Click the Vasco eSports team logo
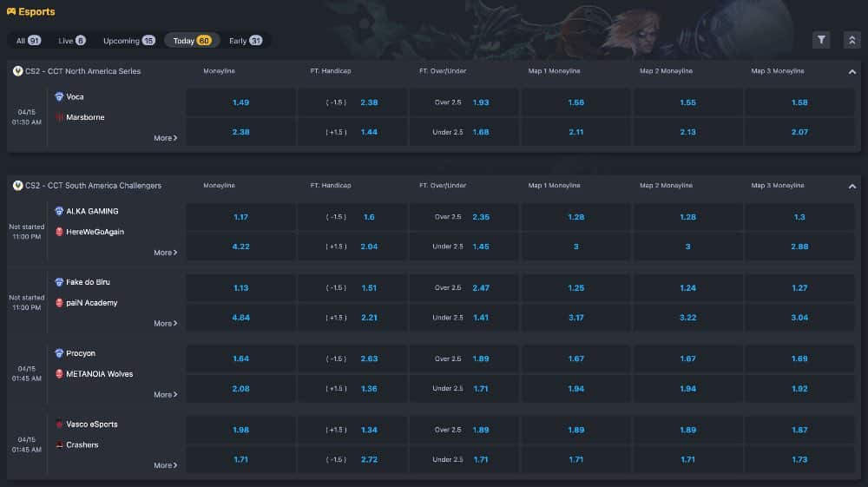This screenshot has height=487, width=868. click(x=59, y=424)
